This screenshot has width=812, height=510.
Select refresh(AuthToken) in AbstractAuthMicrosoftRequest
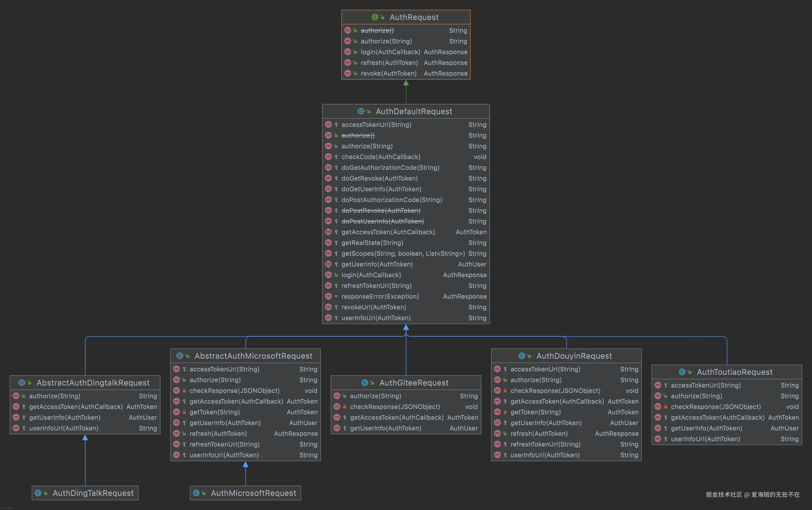218,433
